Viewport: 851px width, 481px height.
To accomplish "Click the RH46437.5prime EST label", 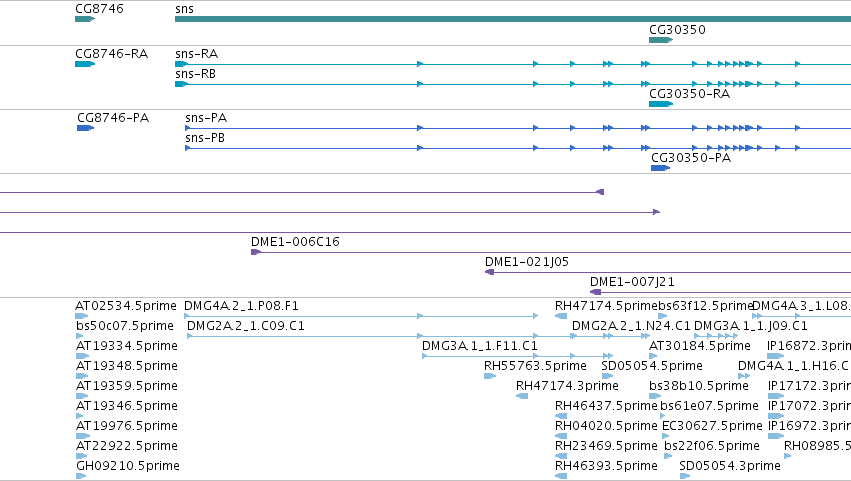I will click(x=606, y=406).
